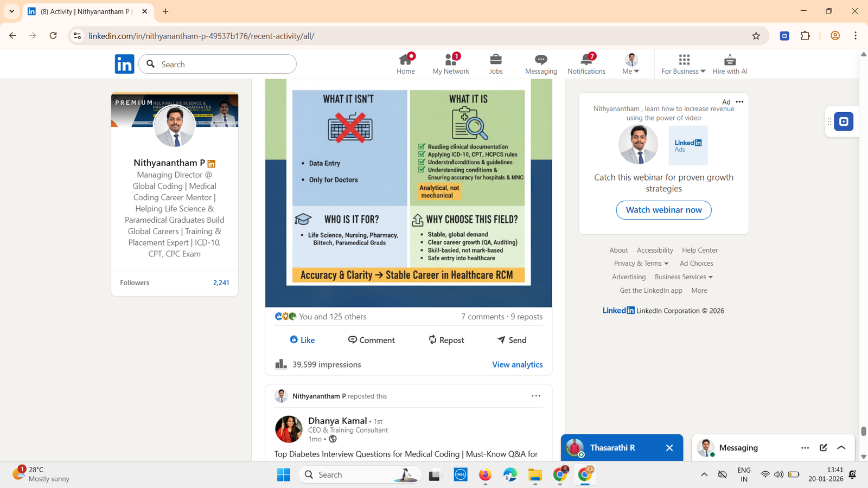The image size is (868, 488).
Task: Check the Notifications bell icon
Action: 586,60
